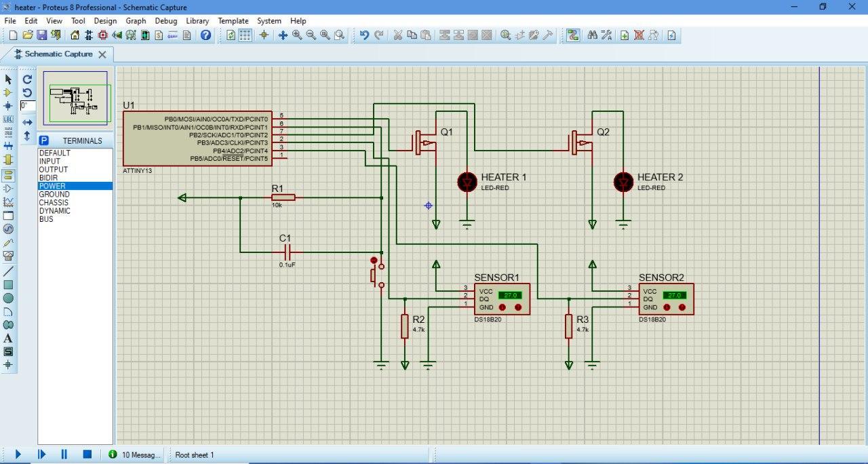Click the Undo arrow icon
This screenshot has width=868, height=464.
click(x=364, y=35)
